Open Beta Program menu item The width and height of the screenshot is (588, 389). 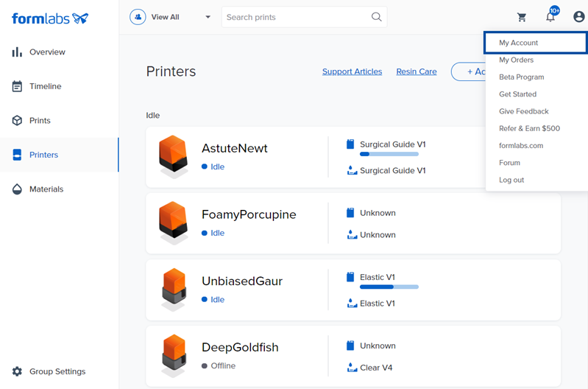(x=521, y=77)
